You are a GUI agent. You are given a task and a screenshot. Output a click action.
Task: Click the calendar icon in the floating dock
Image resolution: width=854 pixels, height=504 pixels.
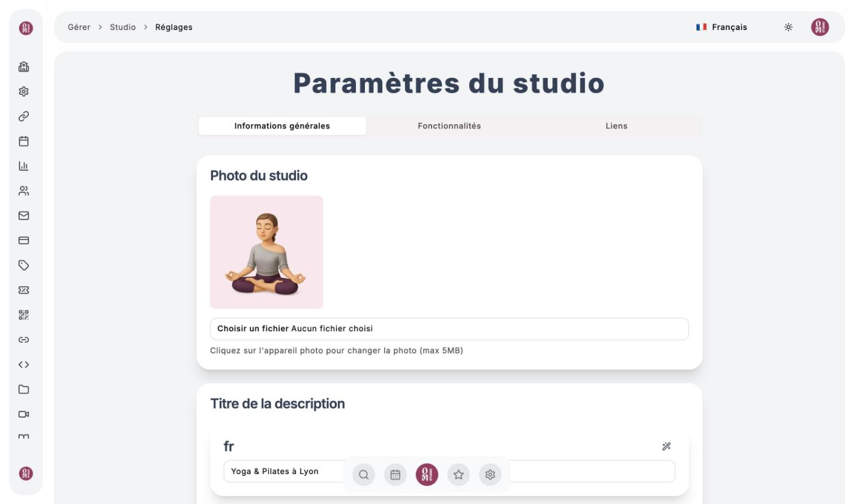pyautogui.click(x=395, y=475)
